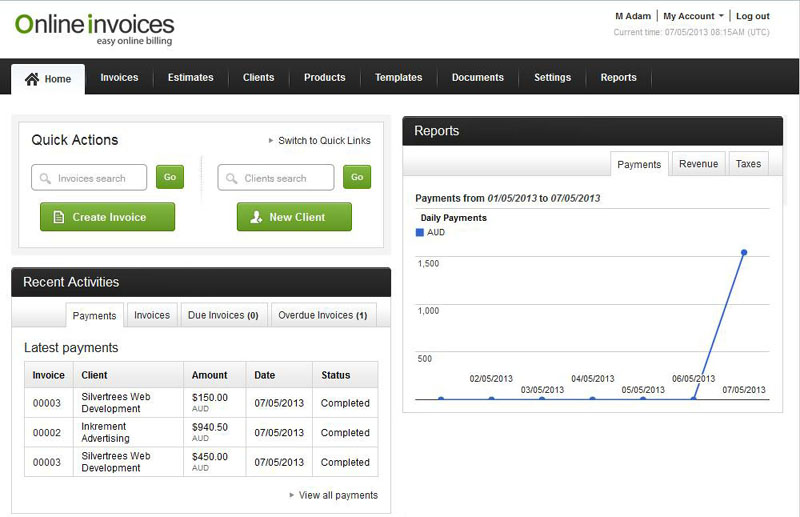Screen dimensions: 800x517
Task: Open the Reports menu item
Action: click(618, 78)
